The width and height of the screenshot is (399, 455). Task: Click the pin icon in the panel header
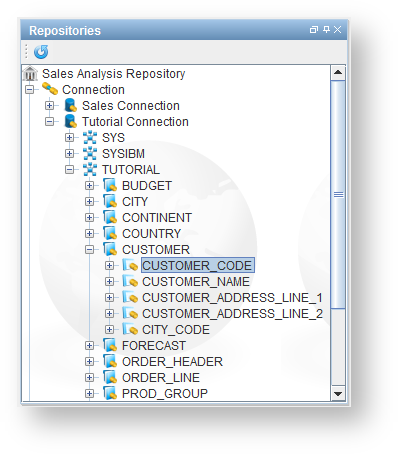[326, 29]
